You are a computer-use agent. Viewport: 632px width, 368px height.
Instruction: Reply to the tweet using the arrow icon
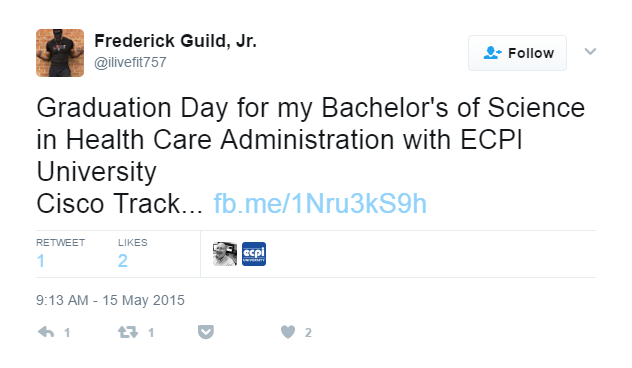(46, 333)
